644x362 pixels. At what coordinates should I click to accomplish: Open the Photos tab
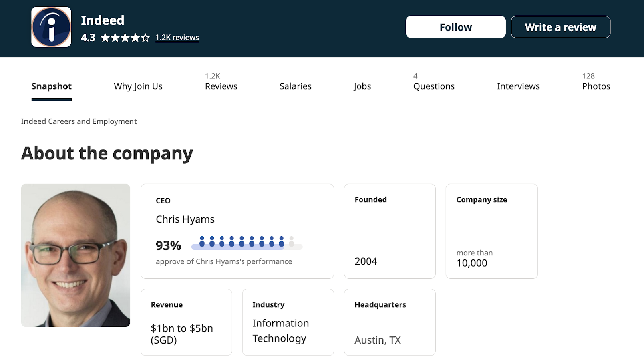coord(596,81)
